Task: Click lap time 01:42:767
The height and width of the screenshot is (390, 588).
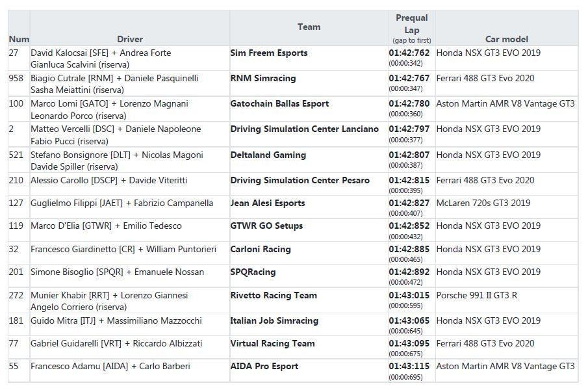Action: [x=409, y=79]
